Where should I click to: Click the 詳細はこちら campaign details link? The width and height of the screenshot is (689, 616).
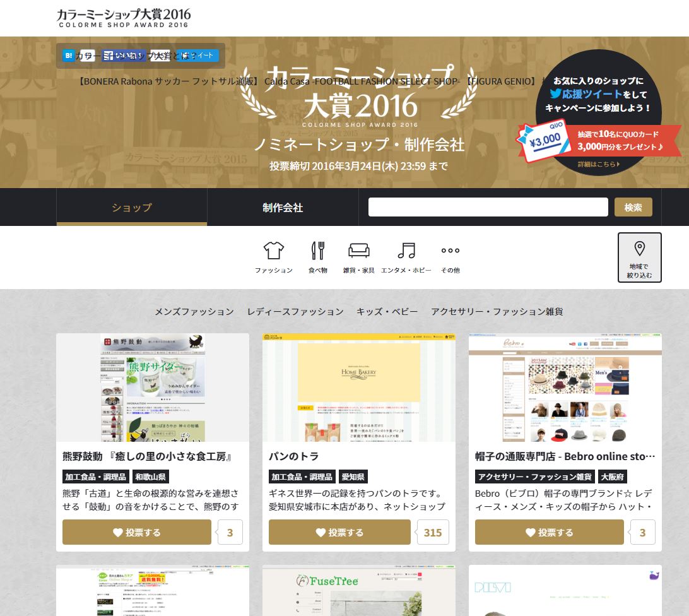point(599,164)
